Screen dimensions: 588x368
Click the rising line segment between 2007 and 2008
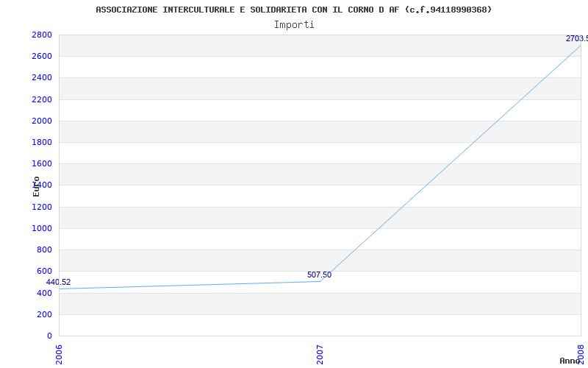pos(451,163)
